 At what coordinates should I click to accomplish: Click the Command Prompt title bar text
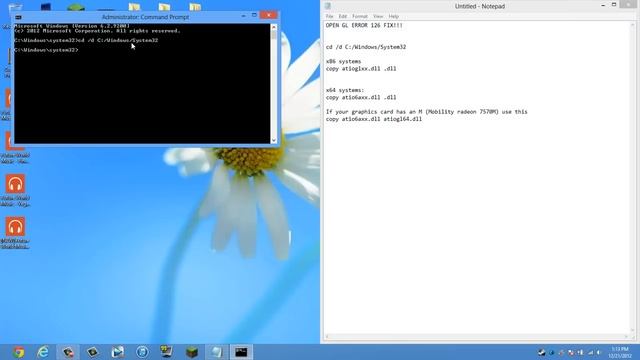pyautogui.click(x=145, y=17)
